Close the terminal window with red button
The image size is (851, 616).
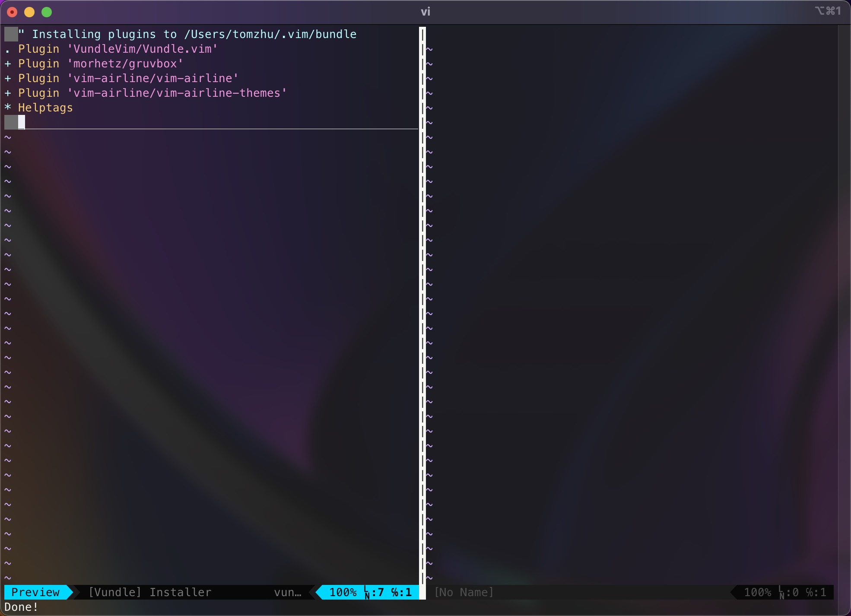tap(12, 12)
